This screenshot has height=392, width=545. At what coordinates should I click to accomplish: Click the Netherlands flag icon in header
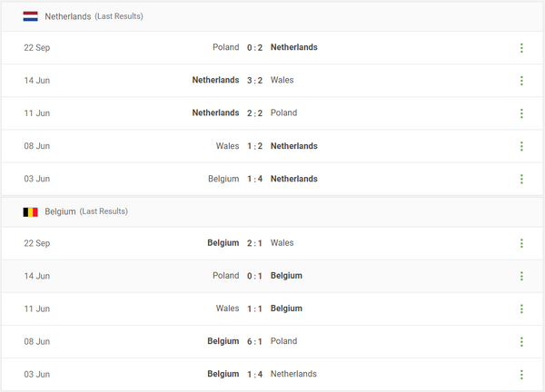pos(30,16)
